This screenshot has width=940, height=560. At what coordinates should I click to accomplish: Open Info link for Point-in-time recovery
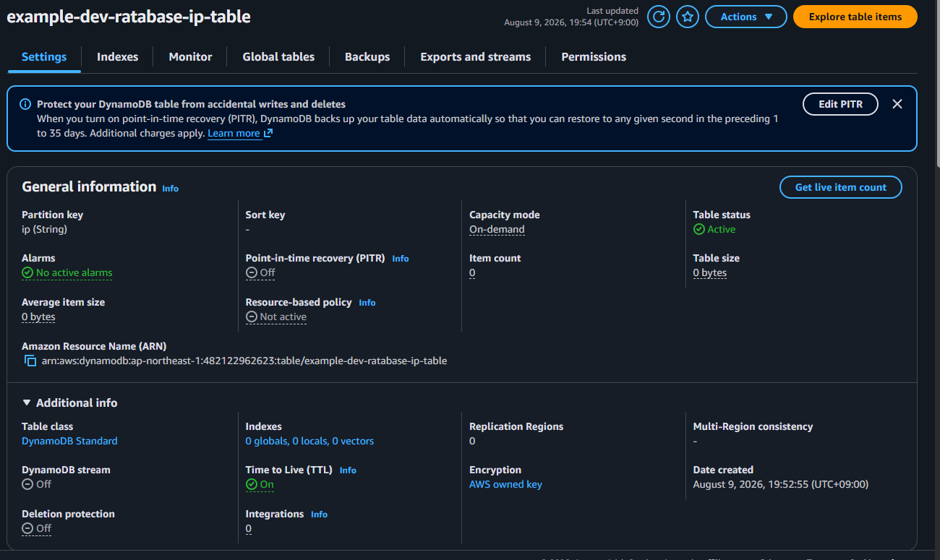[400, 259]
